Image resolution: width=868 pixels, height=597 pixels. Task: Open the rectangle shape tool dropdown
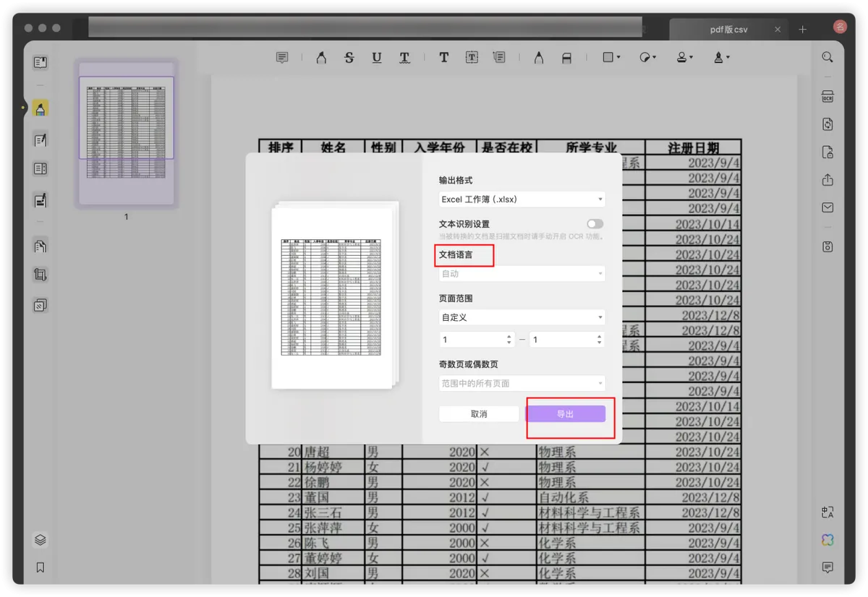(x=611, y=58)
